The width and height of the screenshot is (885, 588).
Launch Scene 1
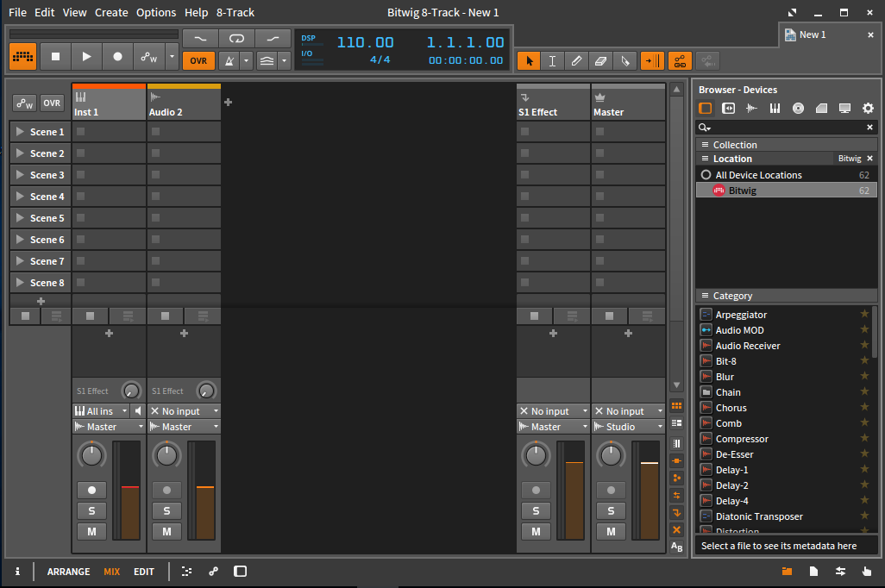tap(21, 132)
